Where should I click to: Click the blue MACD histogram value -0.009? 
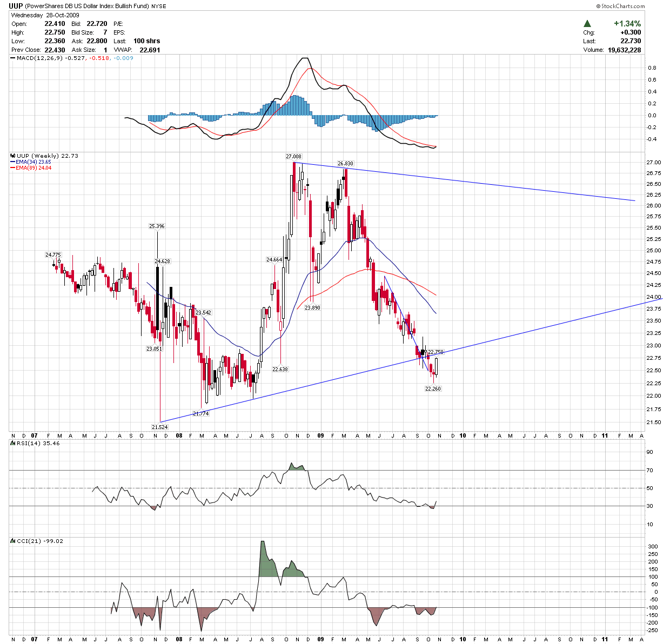[x=123, y=58]
